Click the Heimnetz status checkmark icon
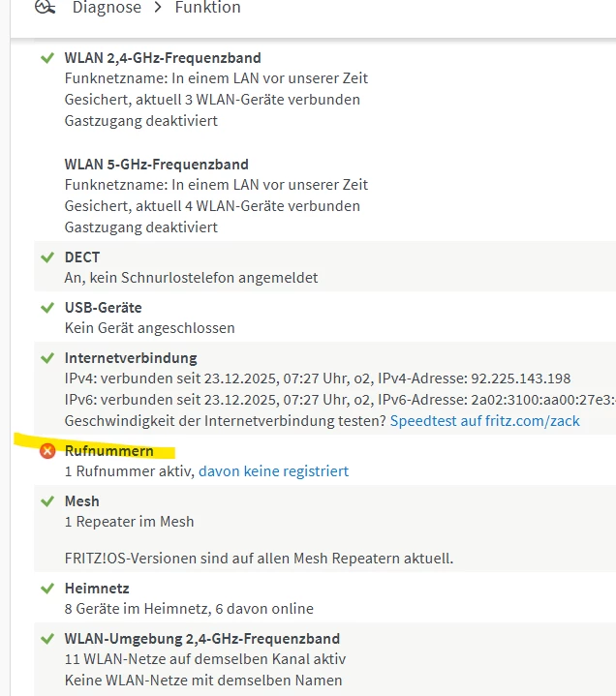The width and height of the screenshot is (616, 696). pyautogui.click(x=46, y=589)
